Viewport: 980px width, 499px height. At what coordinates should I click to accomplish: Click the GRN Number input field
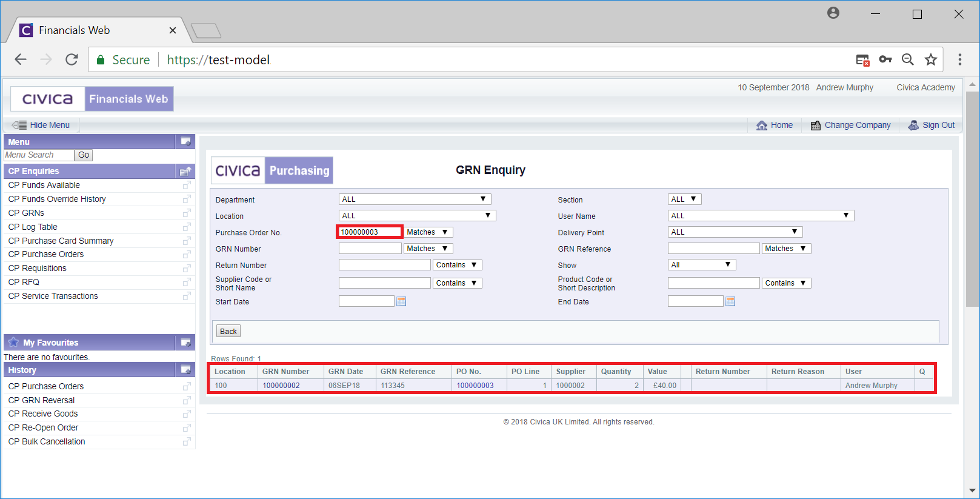tap(370, 249)
